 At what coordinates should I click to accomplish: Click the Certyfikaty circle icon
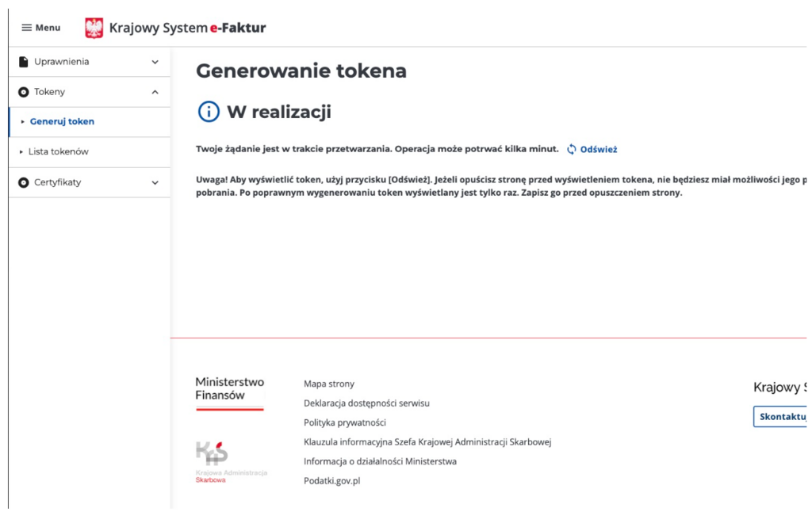[24, 182]
